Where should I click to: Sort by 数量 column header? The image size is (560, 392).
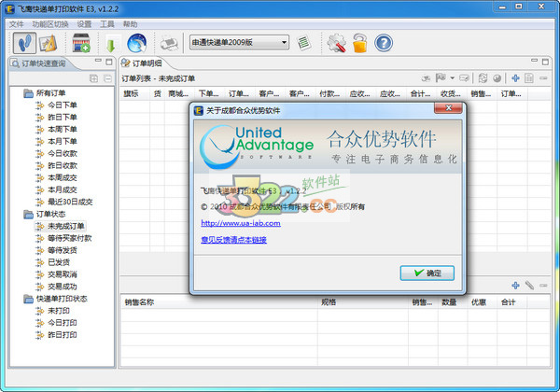[453, 302]
